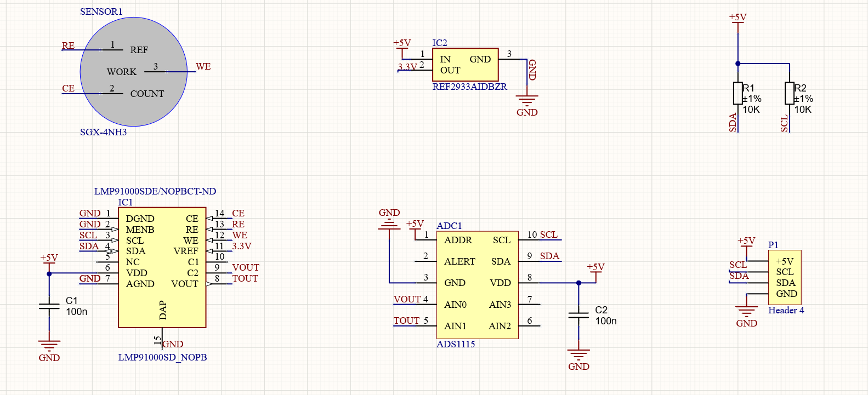868x395 pixels.
Task: Select the CE net label on IC1 pin 14
Action: 238,213
